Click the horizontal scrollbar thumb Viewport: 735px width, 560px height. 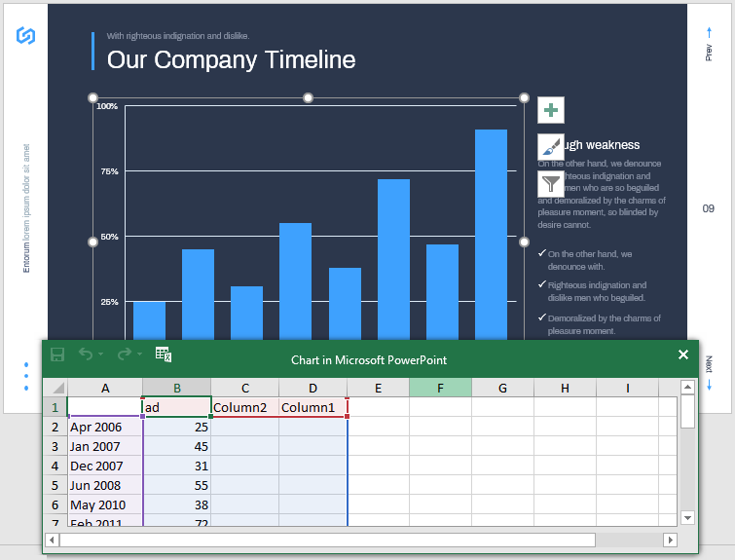point(327,540)
